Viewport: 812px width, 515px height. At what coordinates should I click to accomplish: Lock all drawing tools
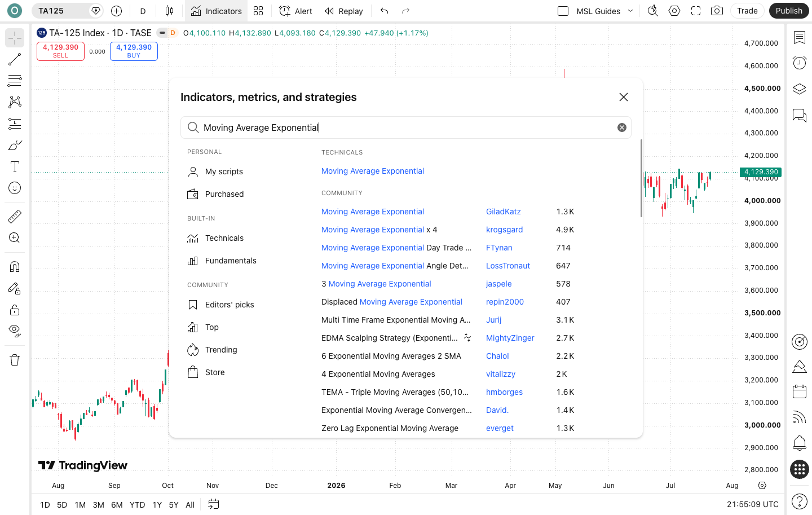(x=15, y=310)
